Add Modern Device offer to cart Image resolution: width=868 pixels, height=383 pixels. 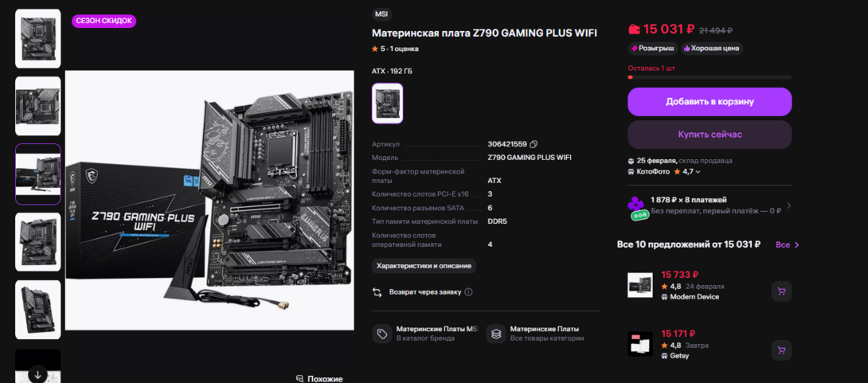tap(781, 291)
